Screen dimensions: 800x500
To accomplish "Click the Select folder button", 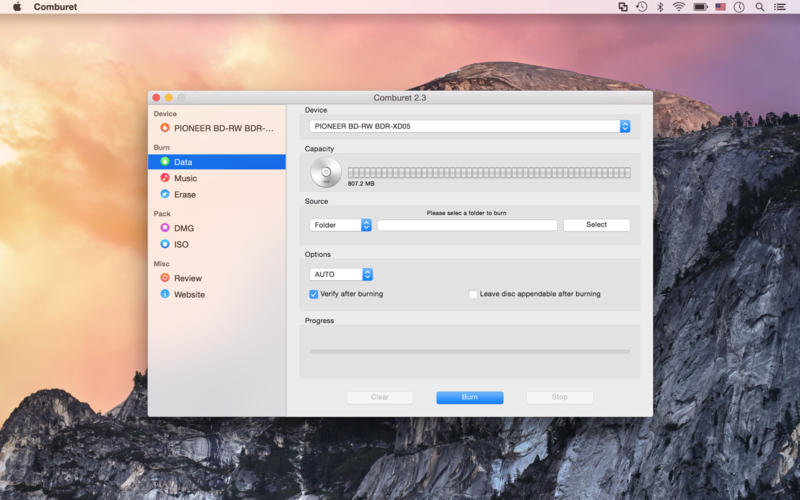I will click(596, 225).
